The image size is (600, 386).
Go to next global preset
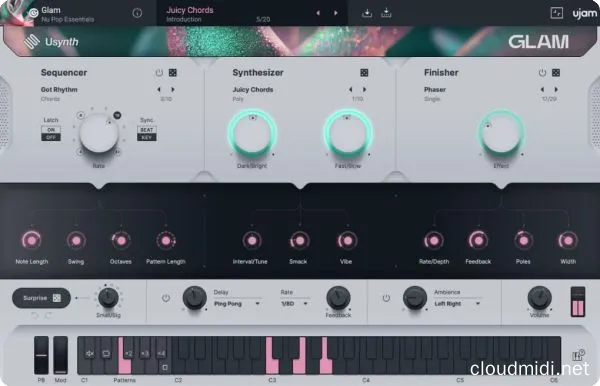tap(336, 13)
